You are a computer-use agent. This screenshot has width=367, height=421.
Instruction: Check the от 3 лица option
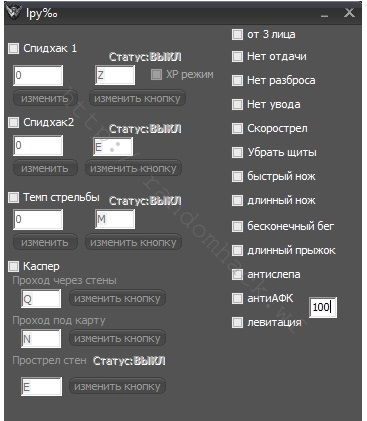pos(237,34)
